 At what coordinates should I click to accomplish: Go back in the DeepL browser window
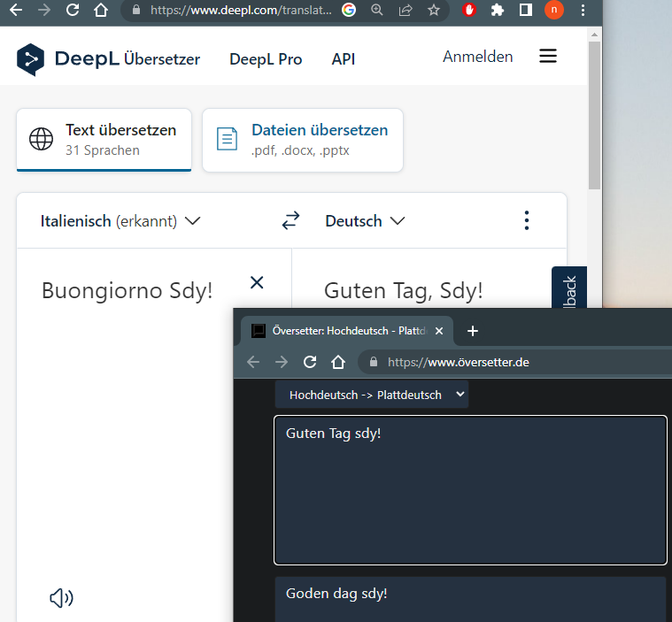(x=16, y=10)
